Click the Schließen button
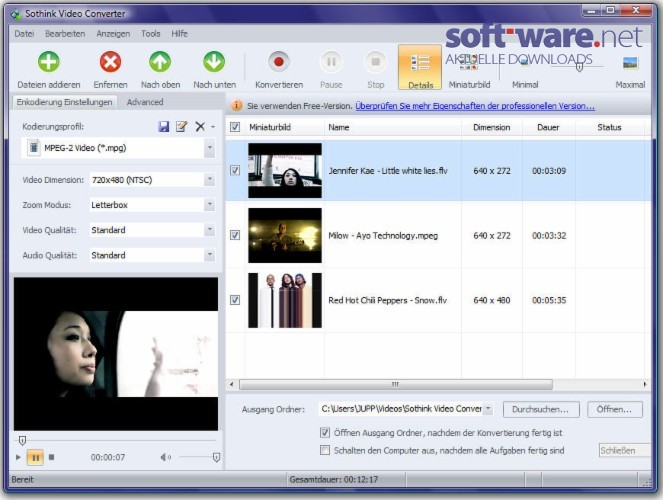The image size is (663, 500). coord(625,451)
